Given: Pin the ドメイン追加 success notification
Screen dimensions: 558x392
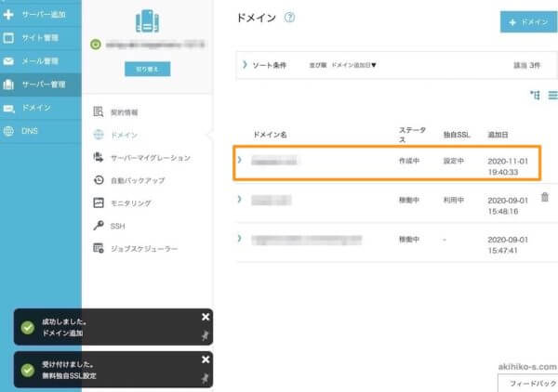Looking at the screenshot, I should (x=205, y=335).
